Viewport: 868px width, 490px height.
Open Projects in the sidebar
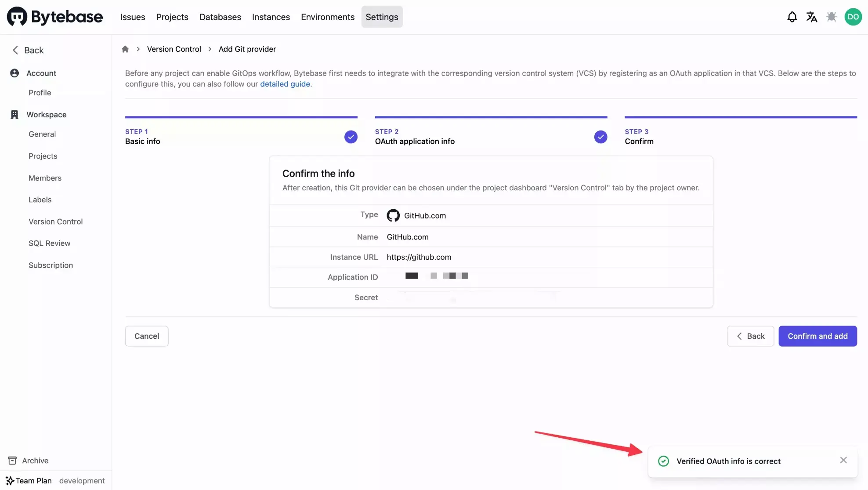[x=43, y=156]
